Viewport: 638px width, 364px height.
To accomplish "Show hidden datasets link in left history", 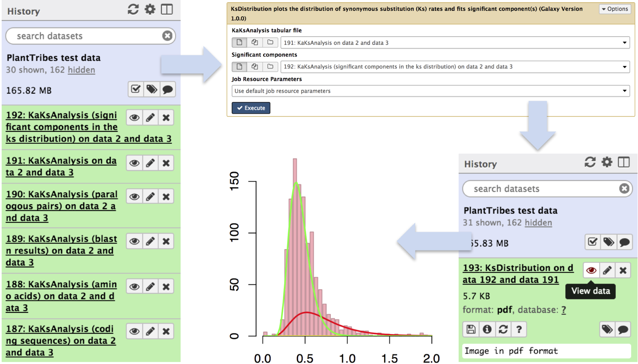I will pos(81,70).
